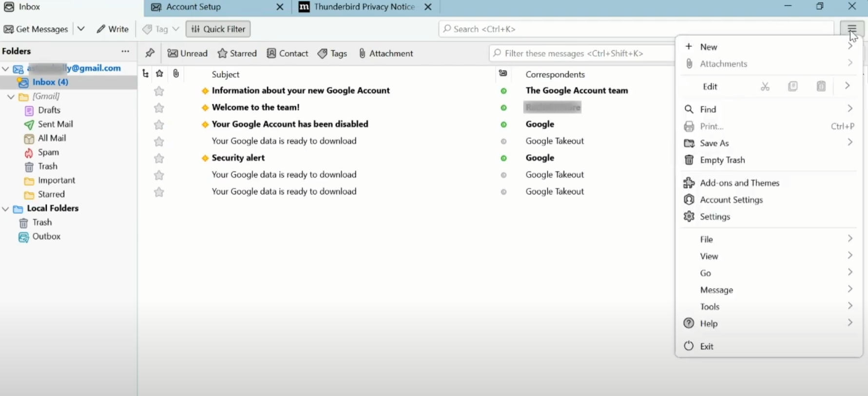Click the thread column icon in message list header
The width and height of the screenshot is (868, 396).
(x=145, y=74)
